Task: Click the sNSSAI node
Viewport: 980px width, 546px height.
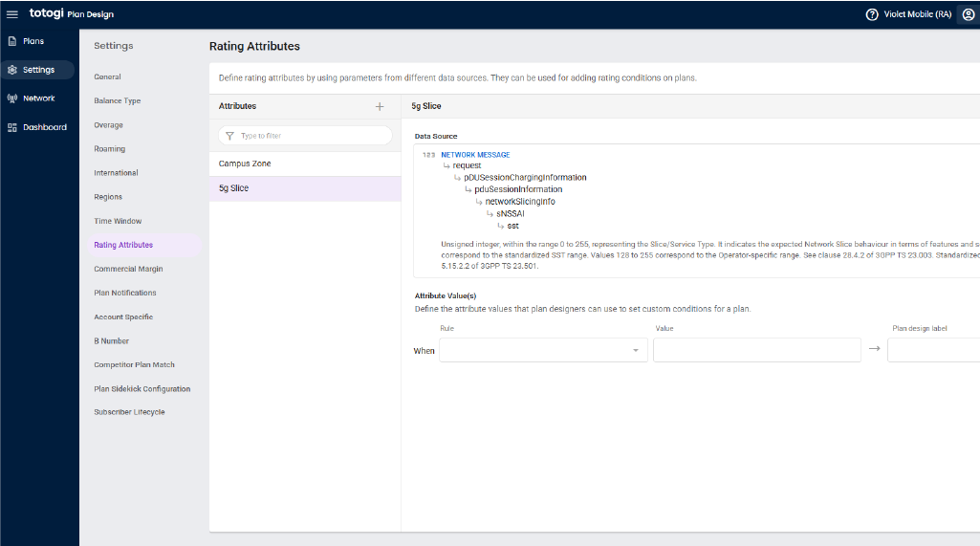Action: pyautogui.click(x=511, y=214)
